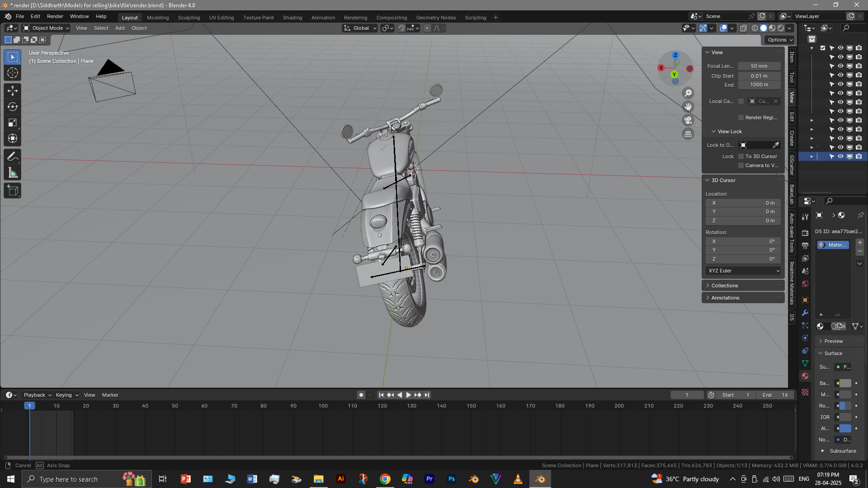Activate the Select Box tool
Image resolution: width=868 pixels, height=488 pixels.
click(13, 57)
